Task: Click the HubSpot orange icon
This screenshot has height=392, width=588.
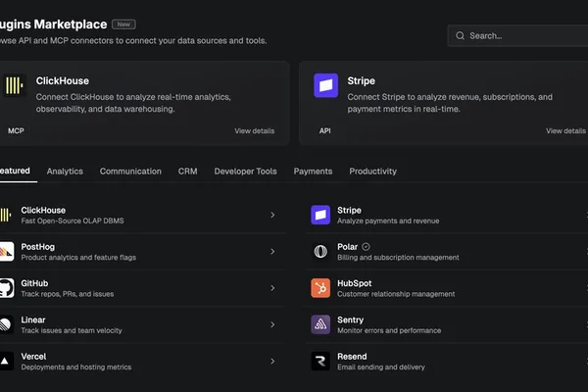Action: click(320, 288)
